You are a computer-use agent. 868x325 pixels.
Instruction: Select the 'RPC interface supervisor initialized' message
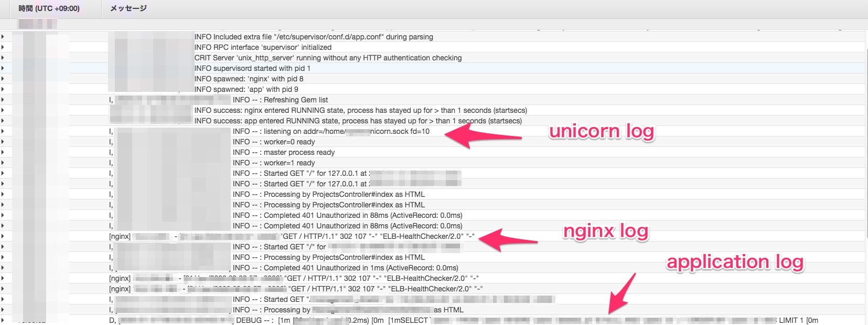263,47
